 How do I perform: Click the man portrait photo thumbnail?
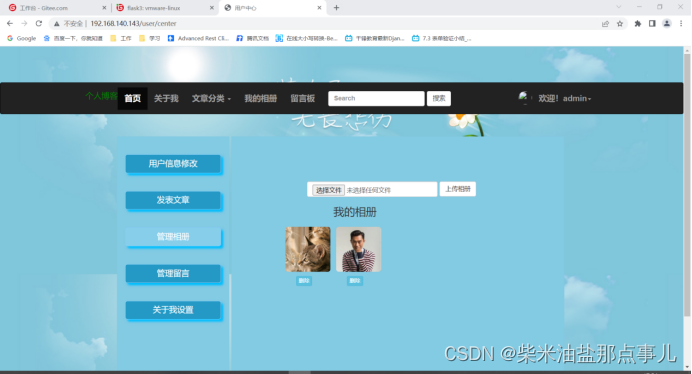tap(358, 249)
